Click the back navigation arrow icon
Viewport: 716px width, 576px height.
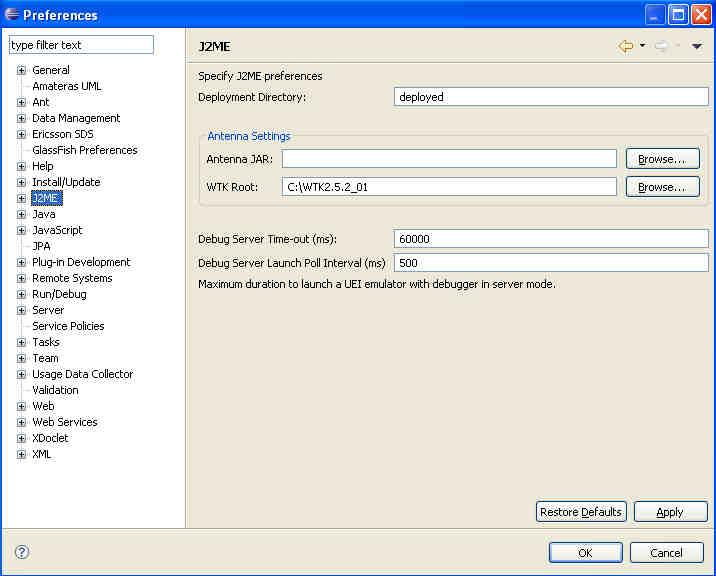(x=625, y=46)
